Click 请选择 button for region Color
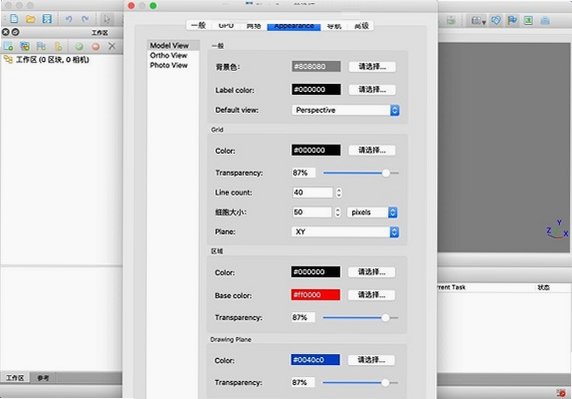Viewport: 572px width, 399px height. (371, 272)
